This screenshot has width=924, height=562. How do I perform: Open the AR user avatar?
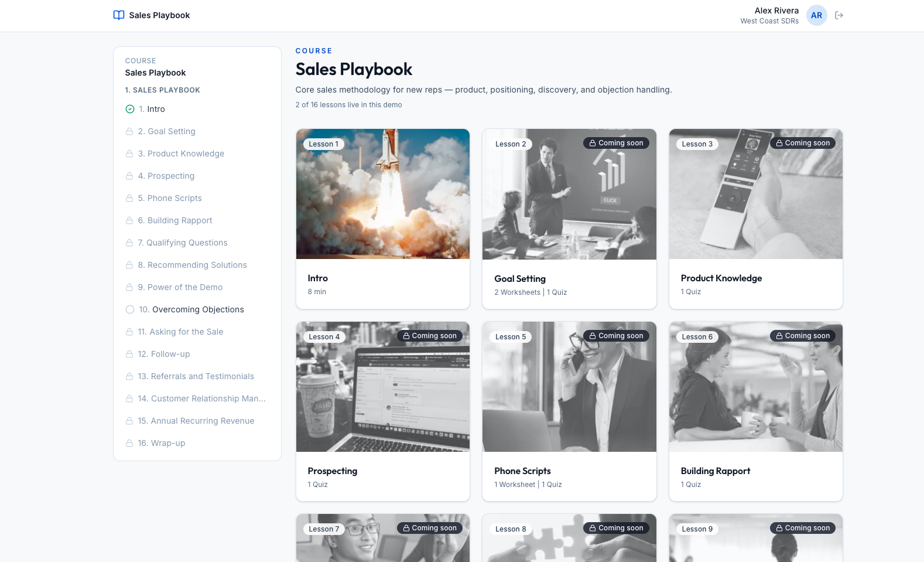(x=816, y=15)
